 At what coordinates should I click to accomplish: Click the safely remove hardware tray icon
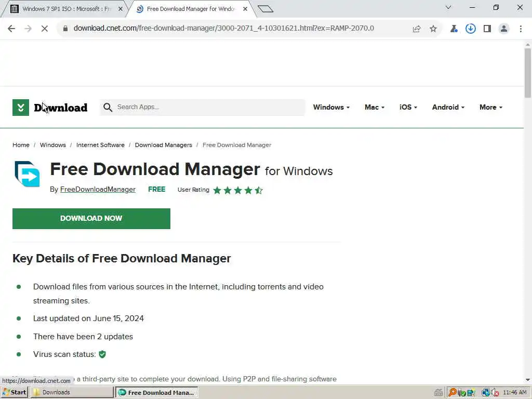pyautogui.click(x=461, y=393)
